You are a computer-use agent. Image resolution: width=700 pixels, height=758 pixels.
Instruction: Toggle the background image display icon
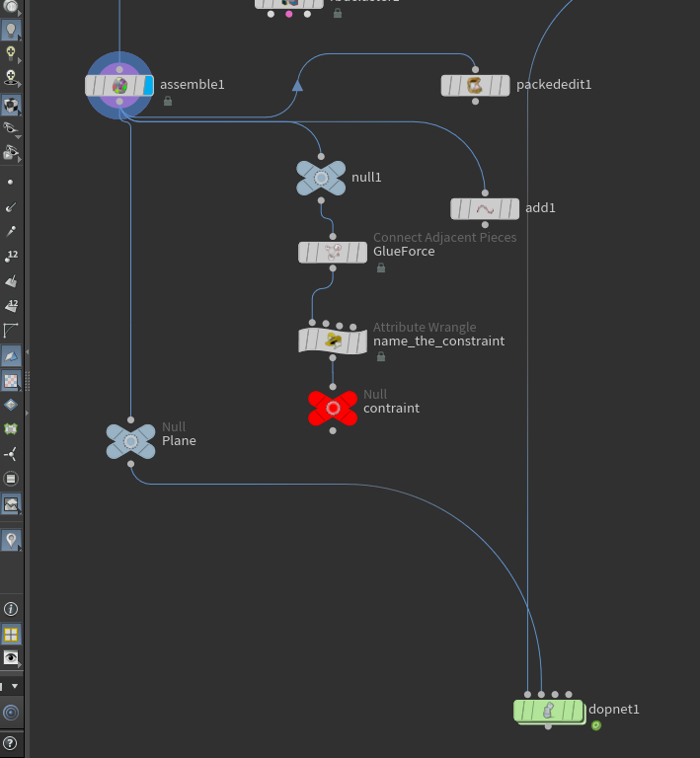(11, 504)
